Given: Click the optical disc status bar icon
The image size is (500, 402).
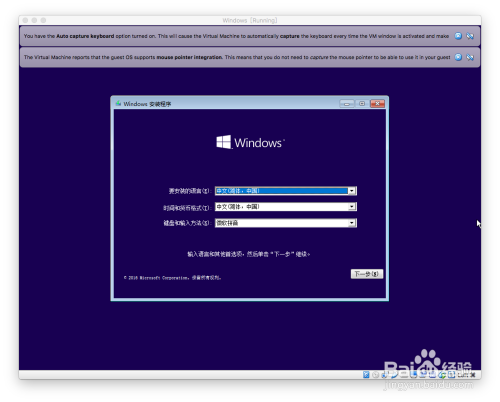Looking at the screenshot, I should coord(375,375).
